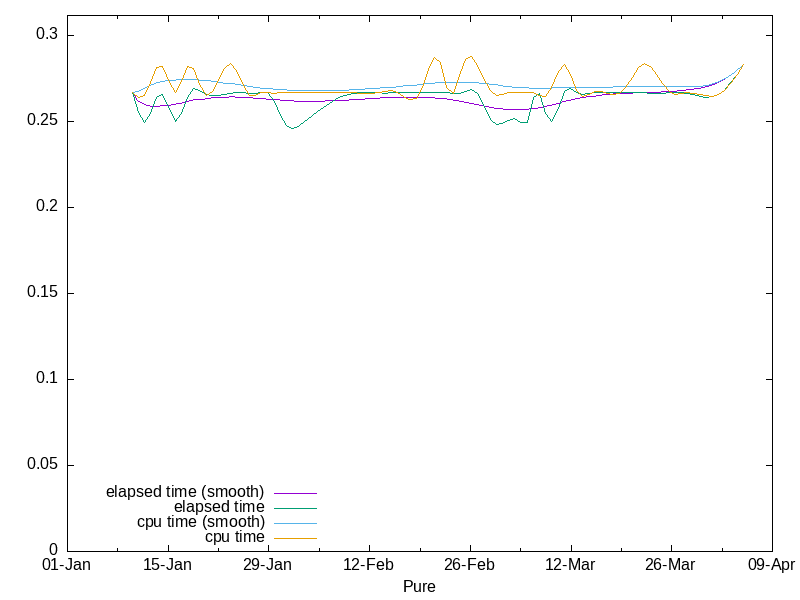Click the 'cpu time' legend label
This screenshot has width=800, height=600.
(235, 537)
